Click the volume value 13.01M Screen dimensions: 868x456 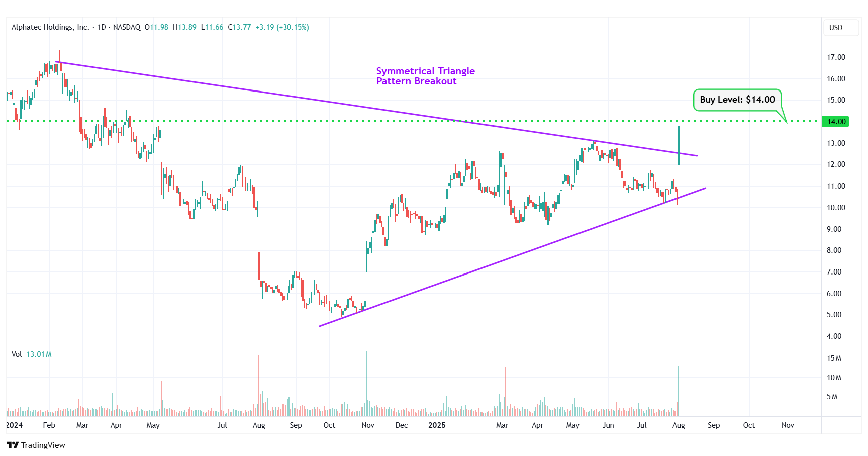pos(39,354)
